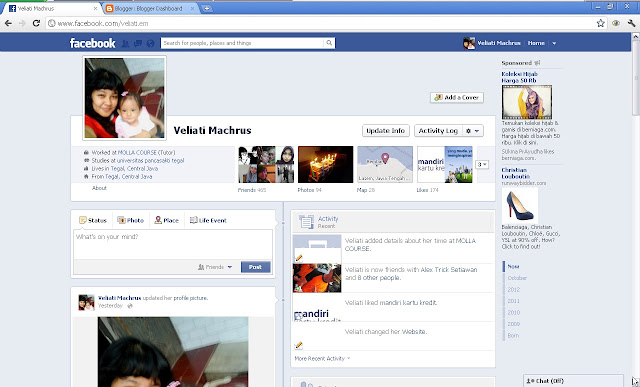This screenshot has height=387, width=640.
Task: Open the notifications globe icon
Action: coord(151,43)
